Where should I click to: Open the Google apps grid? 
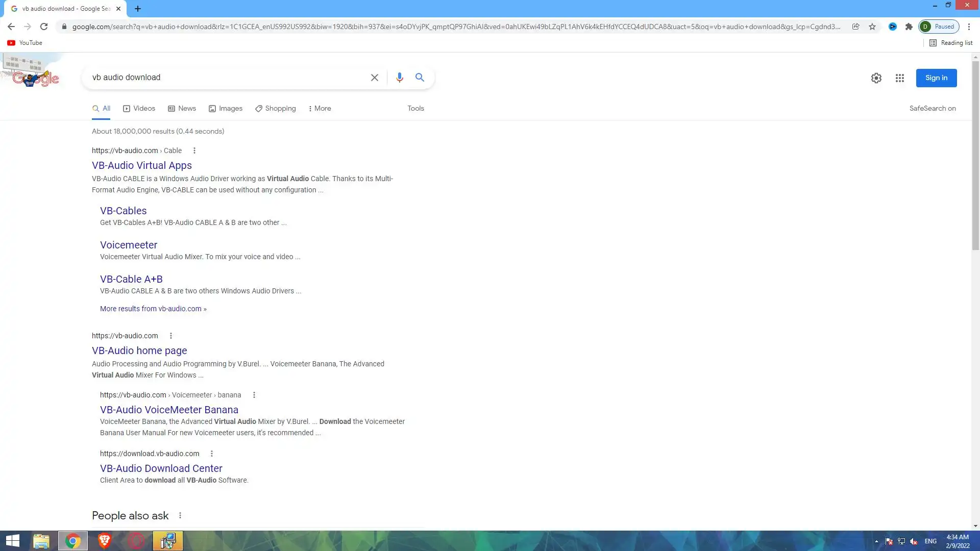click(899, 78)
